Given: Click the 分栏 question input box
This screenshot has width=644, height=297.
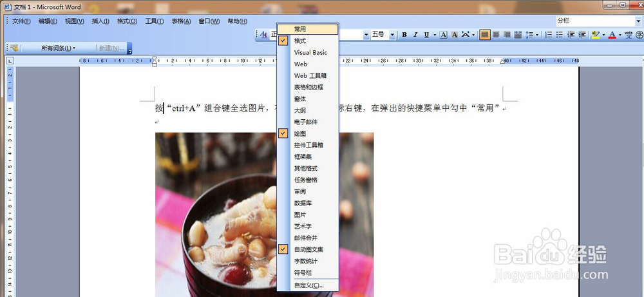Looking at the screenshot, I should pyautogui.click(x=595, y=21).
